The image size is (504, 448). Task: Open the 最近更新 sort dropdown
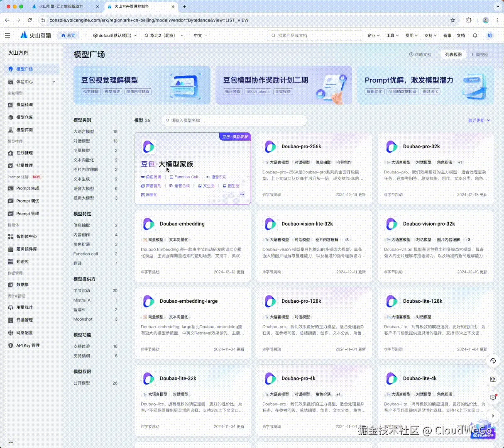pos(479,120)
